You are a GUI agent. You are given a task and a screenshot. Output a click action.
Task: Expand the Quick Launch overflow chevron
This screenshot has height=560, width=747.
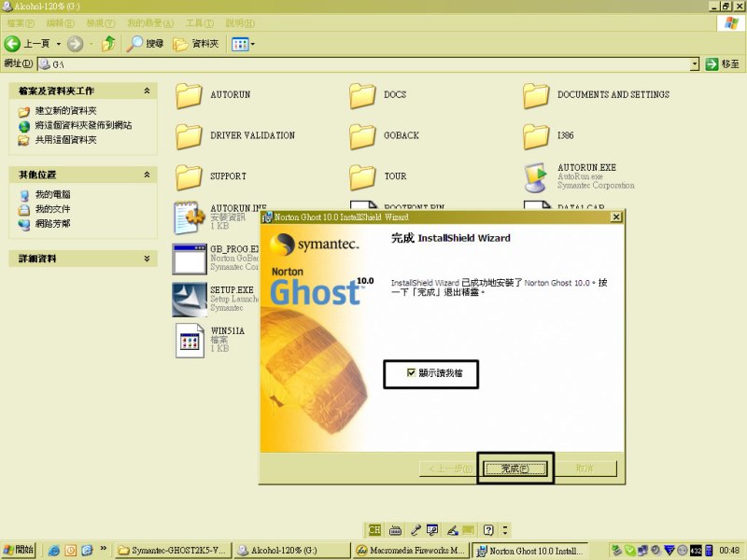click(104, 549)
